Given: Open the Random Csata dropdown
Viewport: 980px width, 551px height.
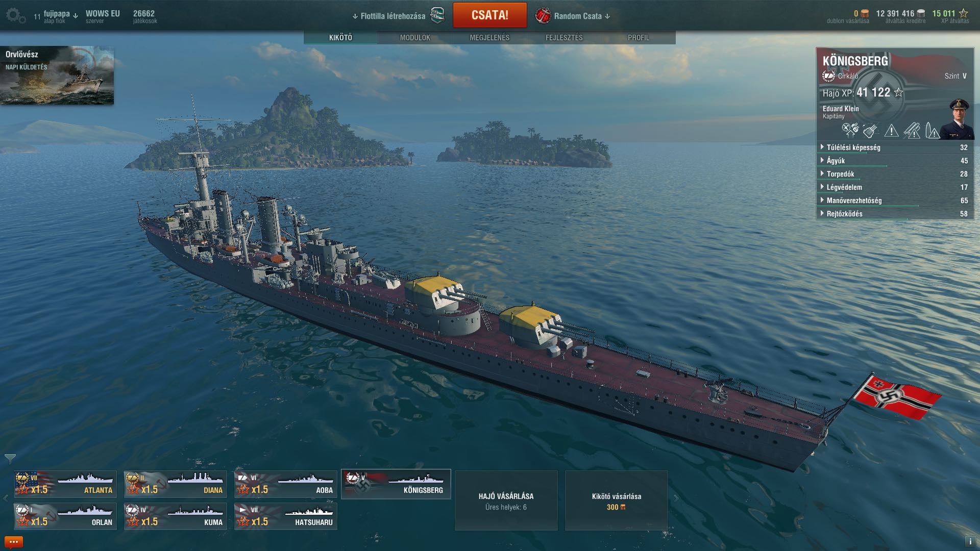Looking at the screenshot, I should tap(582, 16).
